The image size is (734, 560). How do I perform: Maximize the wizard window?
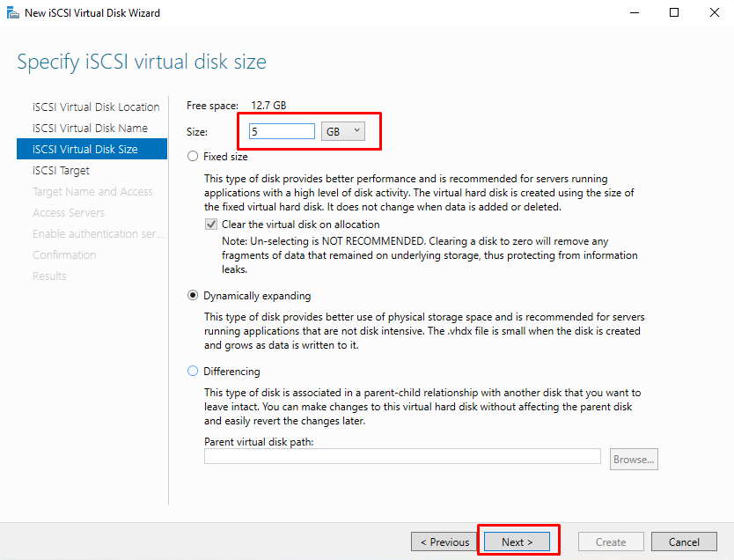click(x=674, y=12)
